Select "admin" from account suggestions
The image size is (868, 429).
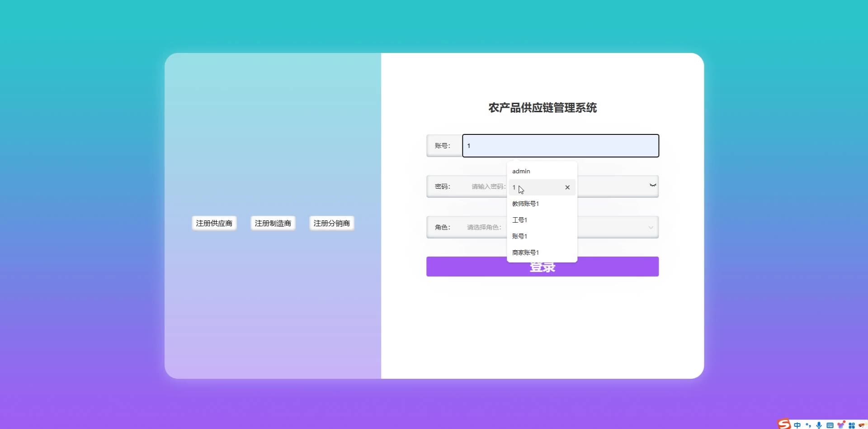point(542,171)
